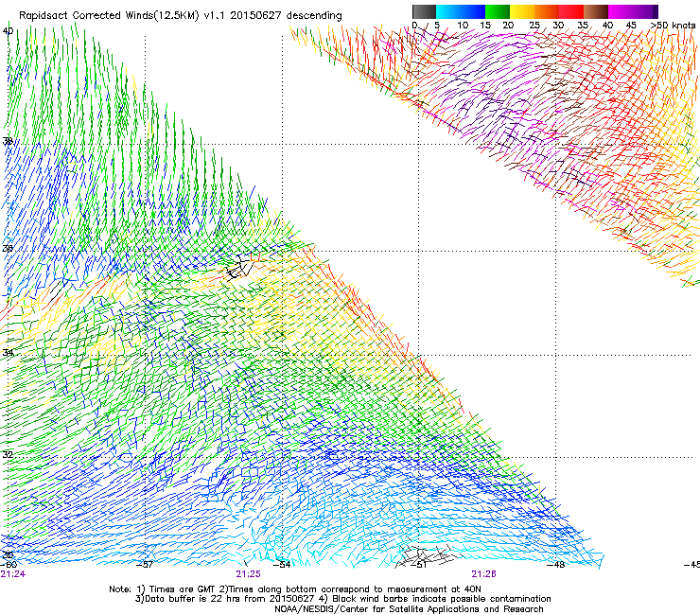Click the '10' label under the color bar
The image size is (700, 615).
(x=463, y=26)
